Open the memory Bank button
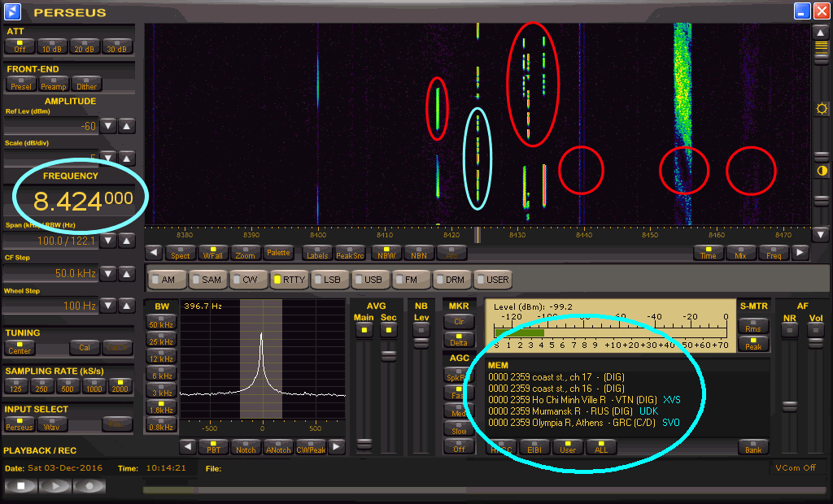The height and width of the screenshot is (504, 833). [753, 447]
